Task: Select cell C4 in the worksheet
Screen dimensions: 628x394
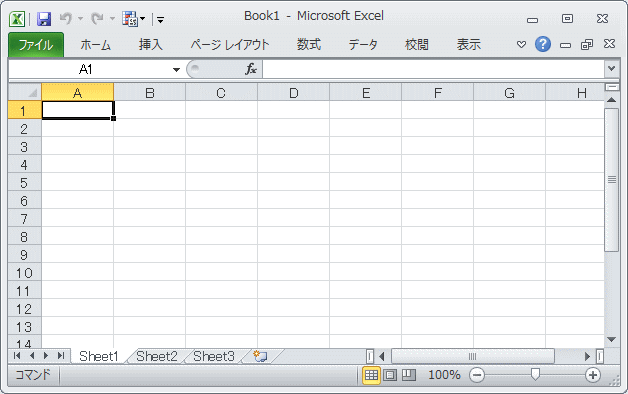Action: pyautogui.click(x=221, y=165)
